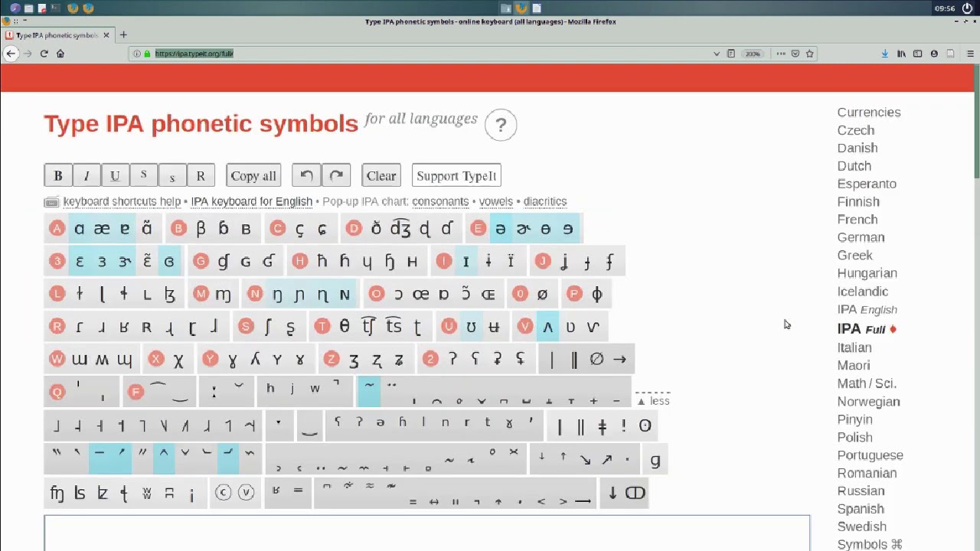Viewport: 980px width, 551px height.
Task: Insert the ɔ symbol
Action: (398, 294)
